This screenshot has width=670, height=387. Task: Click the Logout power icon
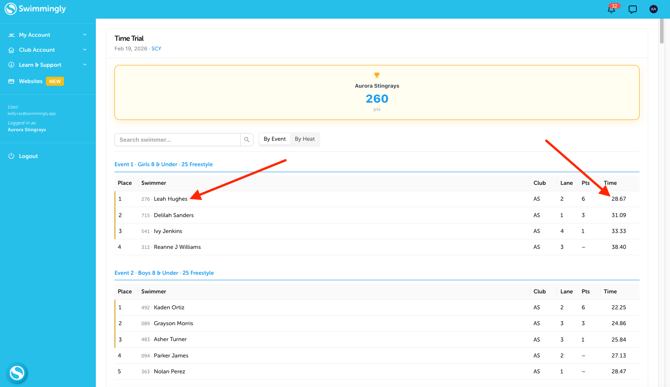(11, 156)
